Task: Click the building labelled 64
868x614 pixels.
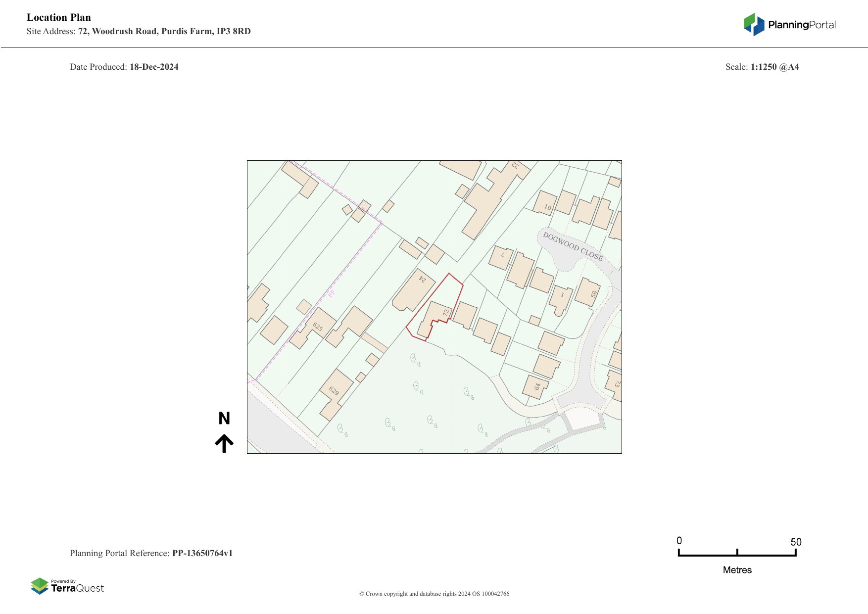Action: click(536, 387)
